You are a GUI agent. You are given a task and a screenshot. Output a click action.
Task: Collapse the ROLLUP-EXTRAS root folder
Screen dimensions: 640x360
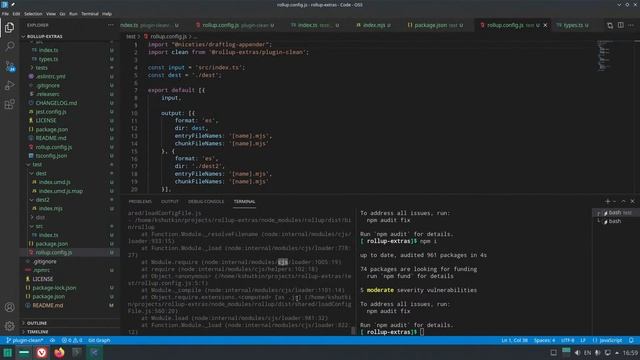(x=44, y=36)
